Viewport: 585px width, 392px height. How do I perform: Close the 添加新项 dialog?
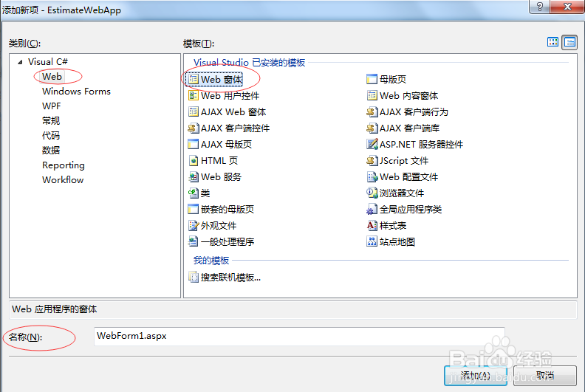pos(567,7)
